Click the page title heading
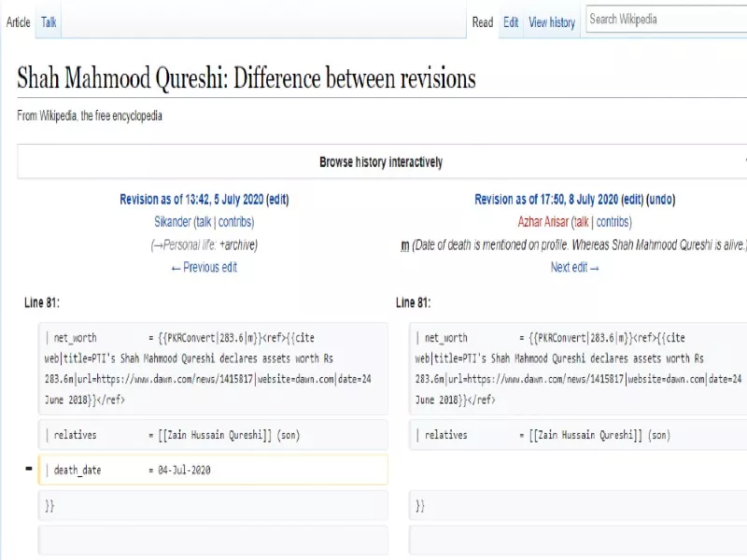 [247, 78]
